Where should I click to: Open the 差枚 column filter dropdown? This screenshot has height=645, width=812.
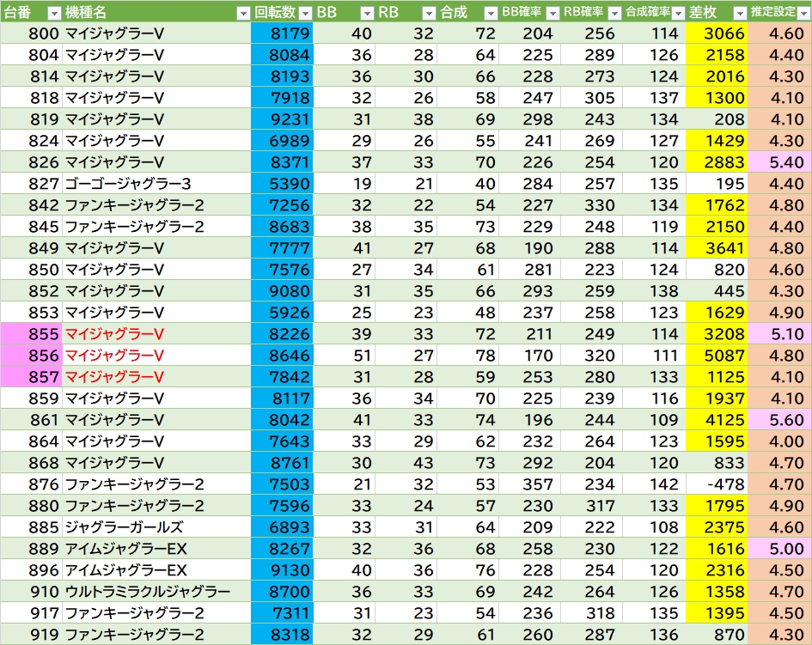click(741, 13)
